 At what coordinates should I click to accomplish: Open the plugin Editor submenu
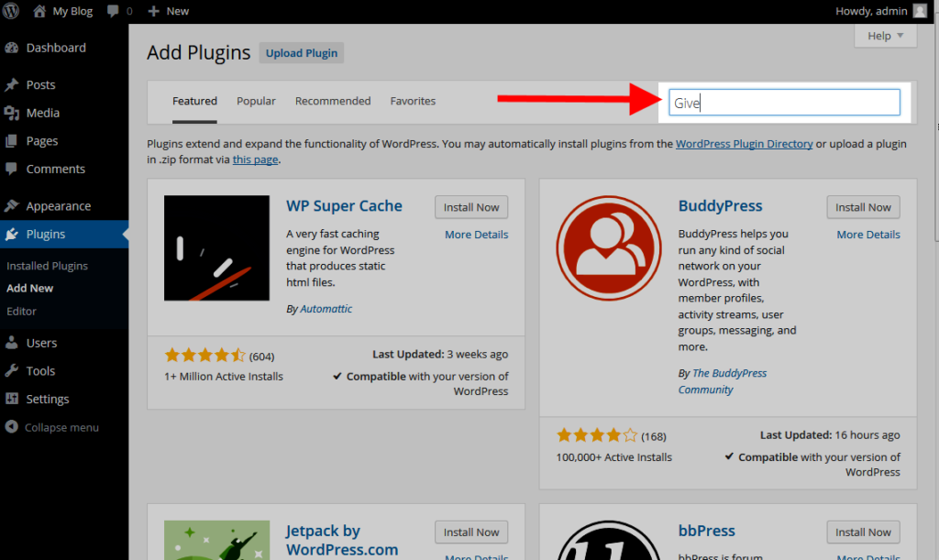(x=22, y=311)
